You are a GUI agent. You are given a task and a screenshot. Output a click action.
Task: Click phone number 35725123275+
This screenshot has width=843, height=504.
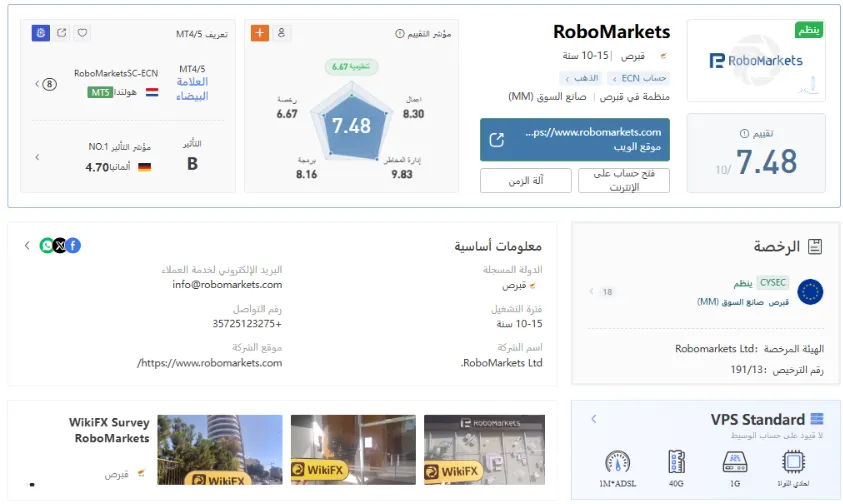click(247, 324)
